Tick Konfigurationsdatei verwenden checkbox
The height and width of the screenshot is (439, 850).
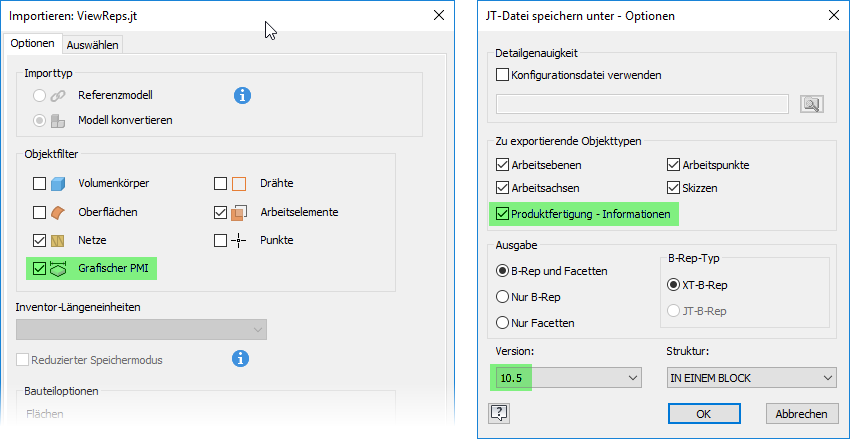502,74
